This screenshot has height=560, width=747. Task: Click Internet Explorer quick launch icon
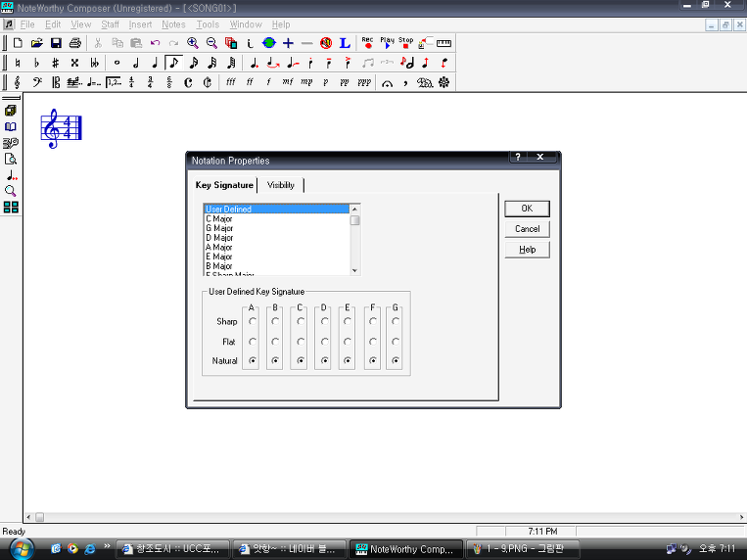(89, 549)
